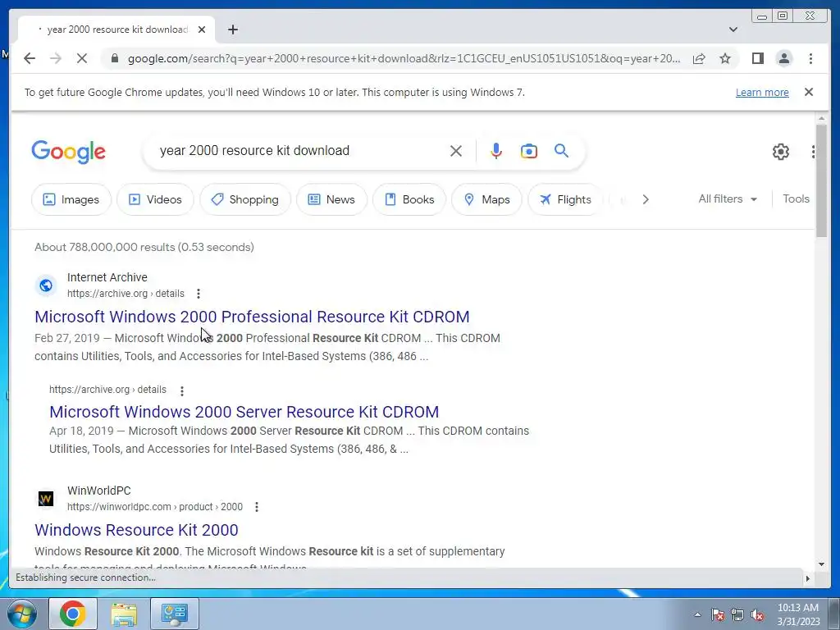Switch to the Videos results tab
Image resolution: width=840 pixels, height=630 pixels.
[155, 199]
